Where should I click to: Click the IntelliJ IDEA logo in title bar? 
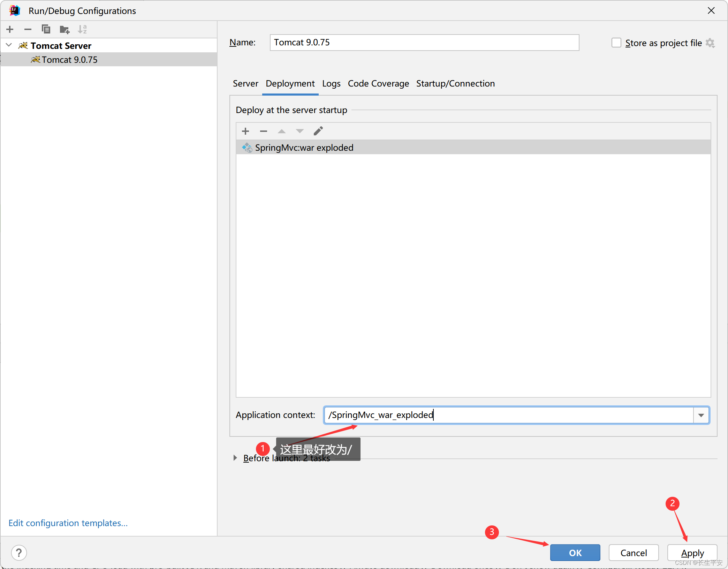click(x=15, y=10)
